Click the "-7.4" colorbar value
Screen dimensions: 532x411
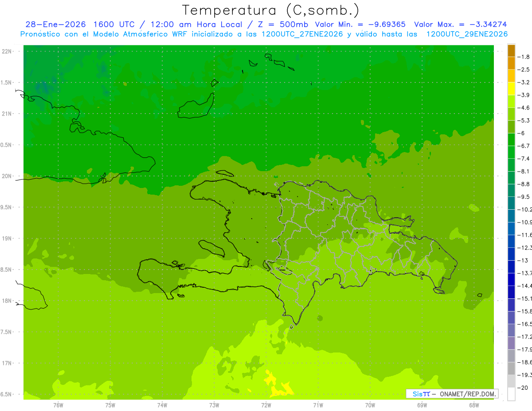pyautogui.click(x=524, y=159)
